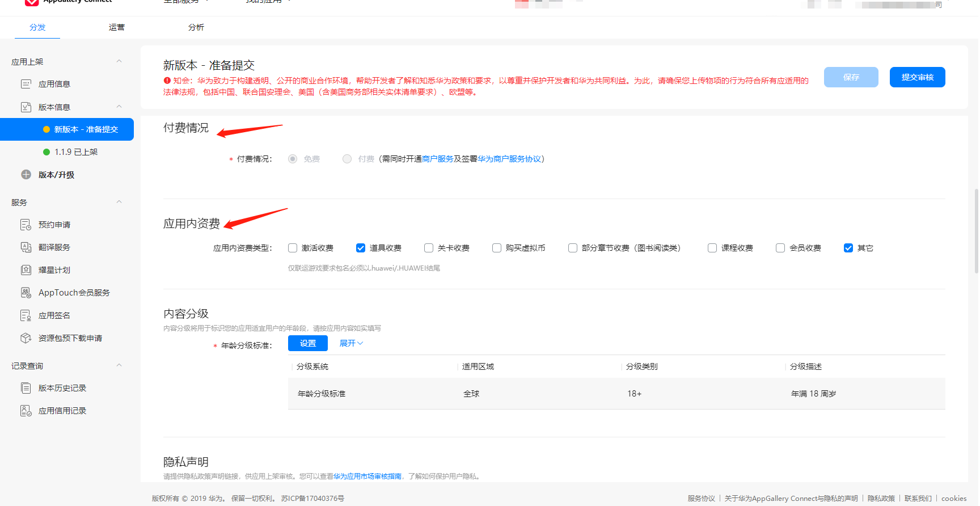The height and width of the screenshot is (506, 980).
Task: Click the red notice icon before 知会
Action: (x=167, y=81)
